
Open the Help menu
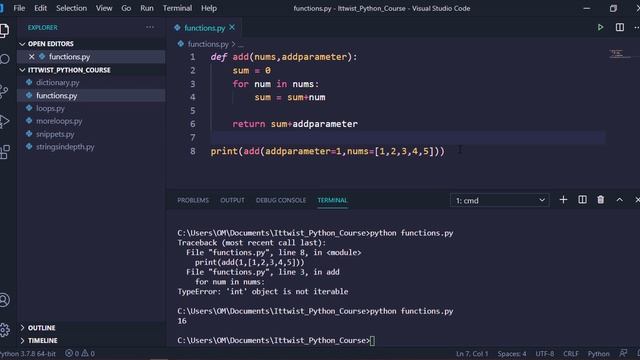(x=209, y=8)
